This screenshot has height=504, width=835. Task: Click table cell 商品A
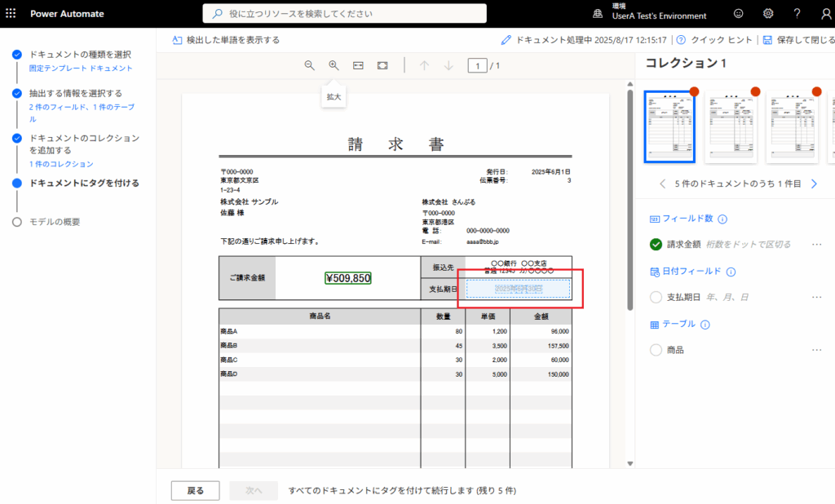pos(228,331)
